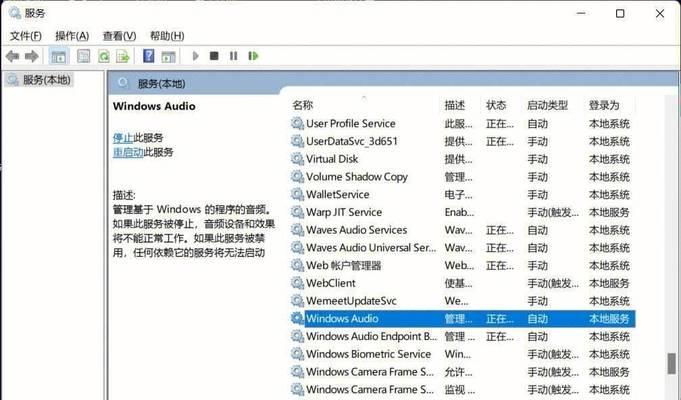
Task: Sort by the 名称 column header
Action: 303,105
